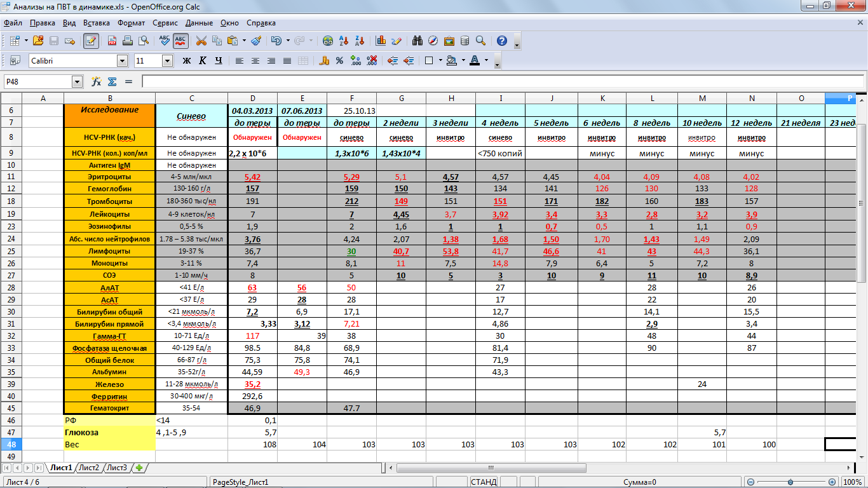Click the Zoom magnifier icon

click(x=480, y=41)
